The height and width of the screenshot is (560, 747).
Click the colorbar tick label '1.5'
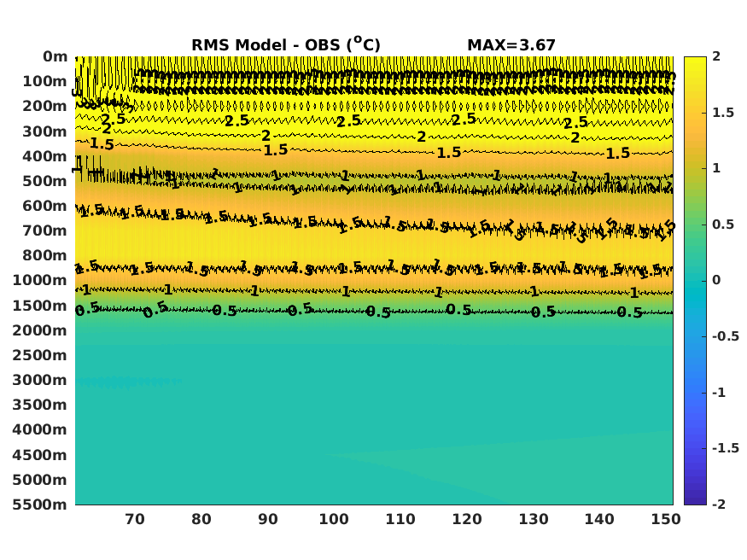pyautogui.click(x=723, y=113)
